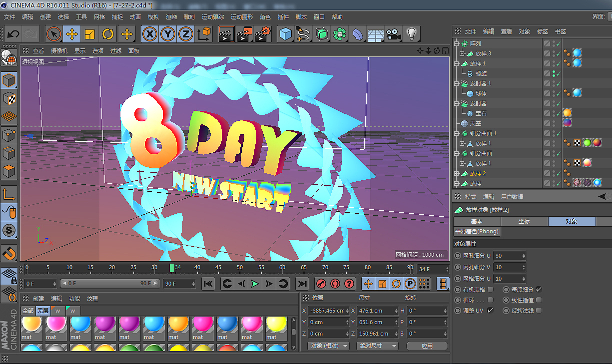The height and width of the screenshot is (364, 612).
Task: Collapse the 发射器.1 tree node
Action: tap(457, 83)
